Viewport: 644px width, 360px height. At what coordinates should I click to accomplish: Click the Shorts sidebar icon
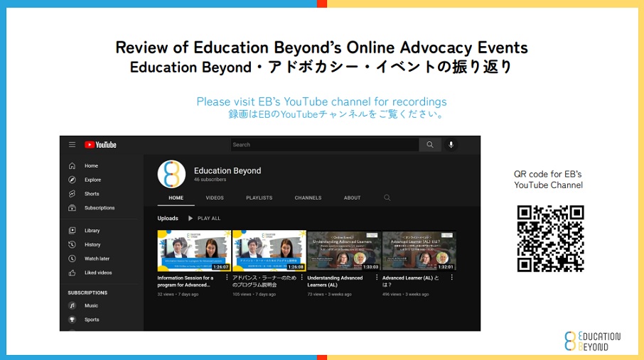pos(72,194)
